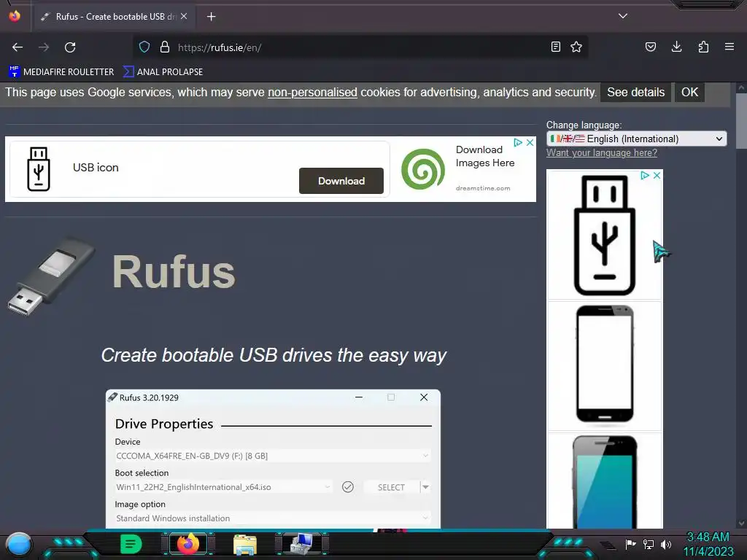Click the page scrollbar up arrow
The width and height of the screenshot is (747, 560).
coord(741,87)
